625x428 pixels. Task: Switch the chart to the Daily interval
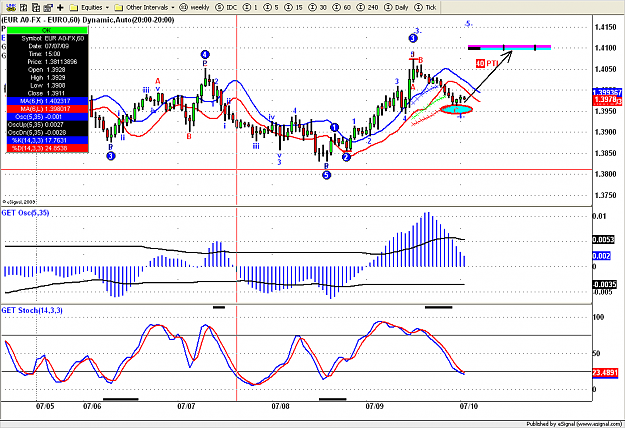click(396, 7)
